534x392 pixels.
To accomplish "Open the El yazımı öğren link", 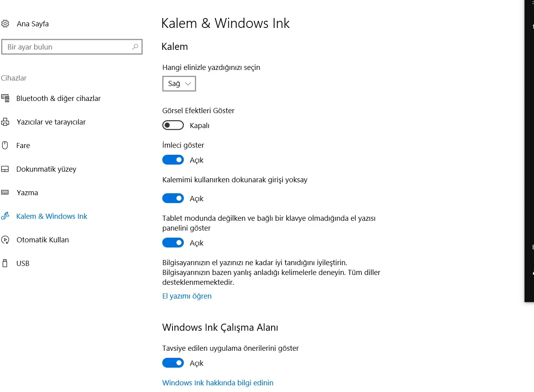I will coord(187,296).
